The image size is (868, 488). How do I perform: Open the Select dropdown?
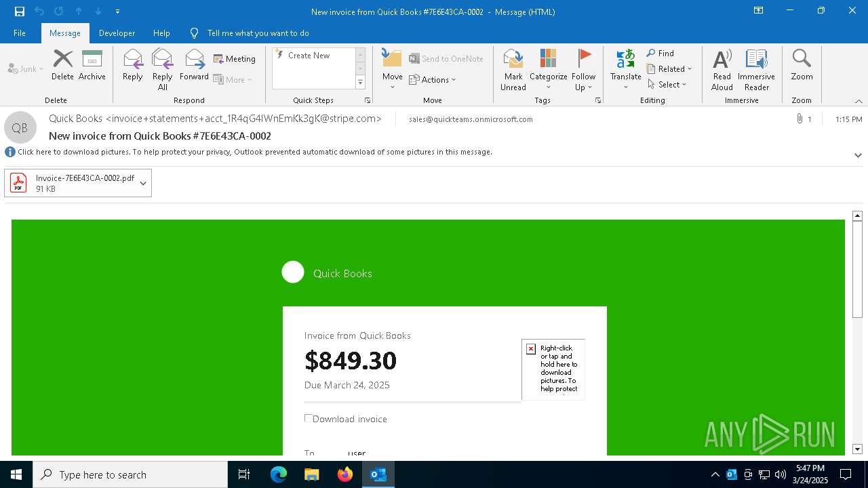(x=667, y=84)
